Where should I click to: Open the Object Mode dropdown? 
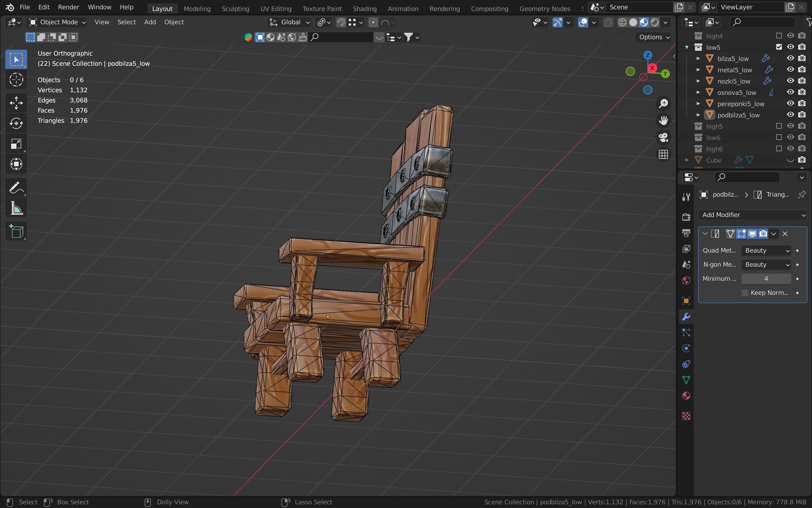coord(57,22)
